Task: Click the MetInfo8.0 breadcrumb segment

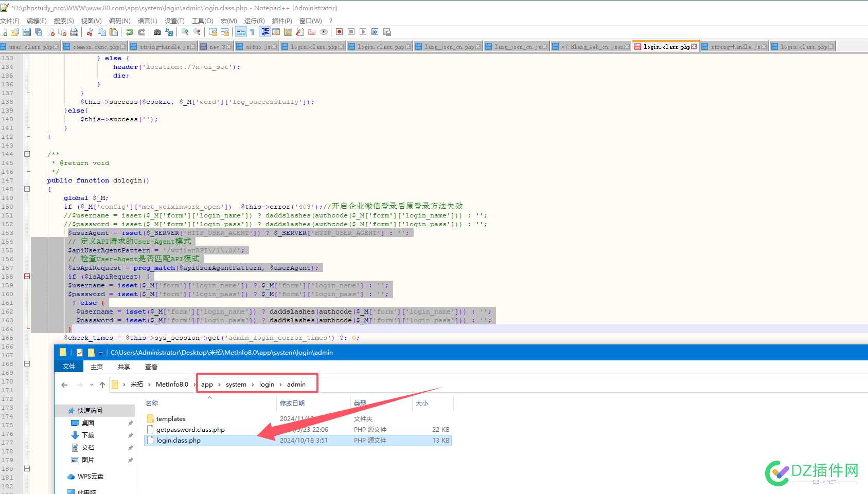Action: (172, 385)
